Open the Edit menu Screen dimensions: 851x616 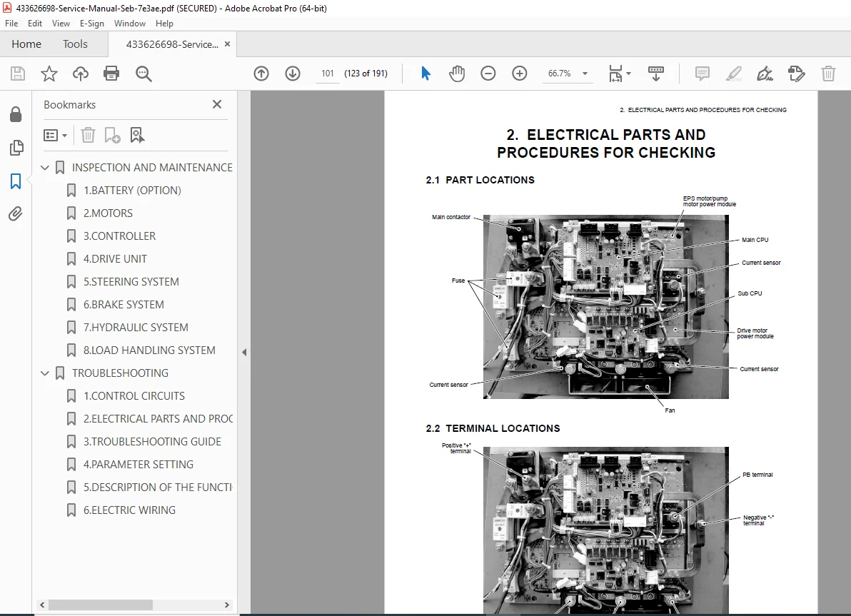35,24
